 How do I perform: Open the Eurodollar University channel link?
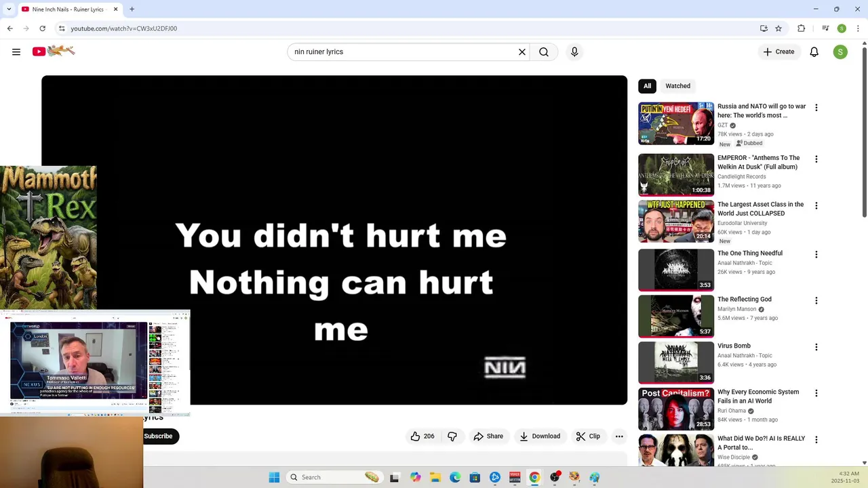pyautogui.click(x=742, y=223)
